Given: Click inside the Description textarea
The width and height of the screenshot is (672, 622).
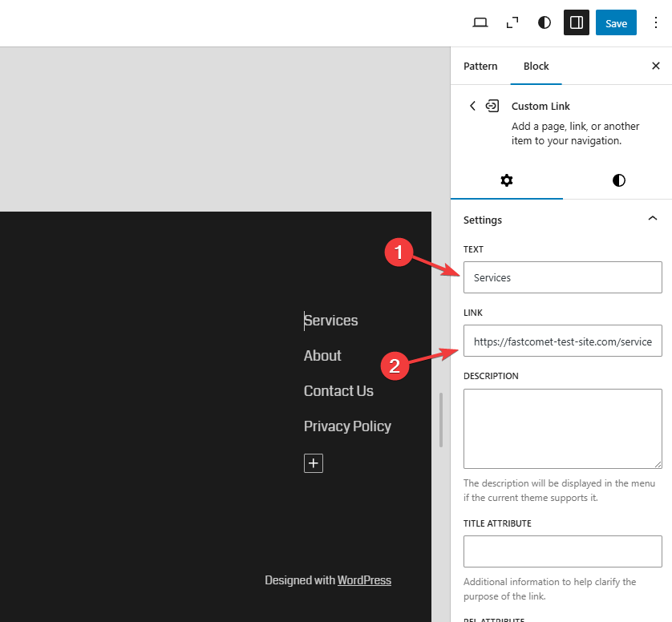Looking at the screenshot, I should (562, 428).
